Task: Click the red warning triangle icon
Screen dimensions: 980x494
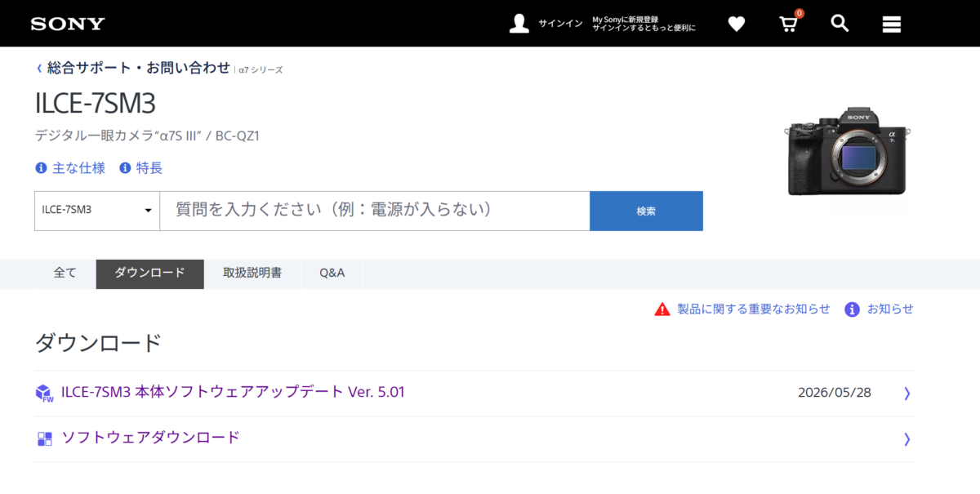Action: click(x=662, y=309)
